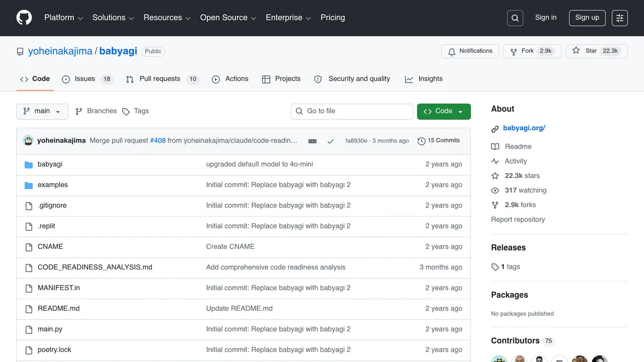The width and height of the screenshot is (644, 362).
Task: Open the CNAME file
Action: click(50, 247)
